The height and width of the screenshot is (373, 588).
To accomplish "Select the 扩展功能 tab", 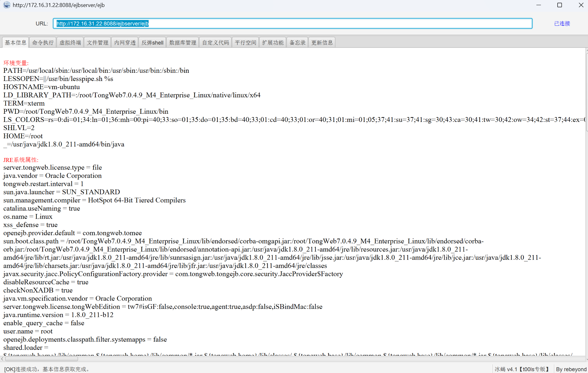I will click(273, 42).
